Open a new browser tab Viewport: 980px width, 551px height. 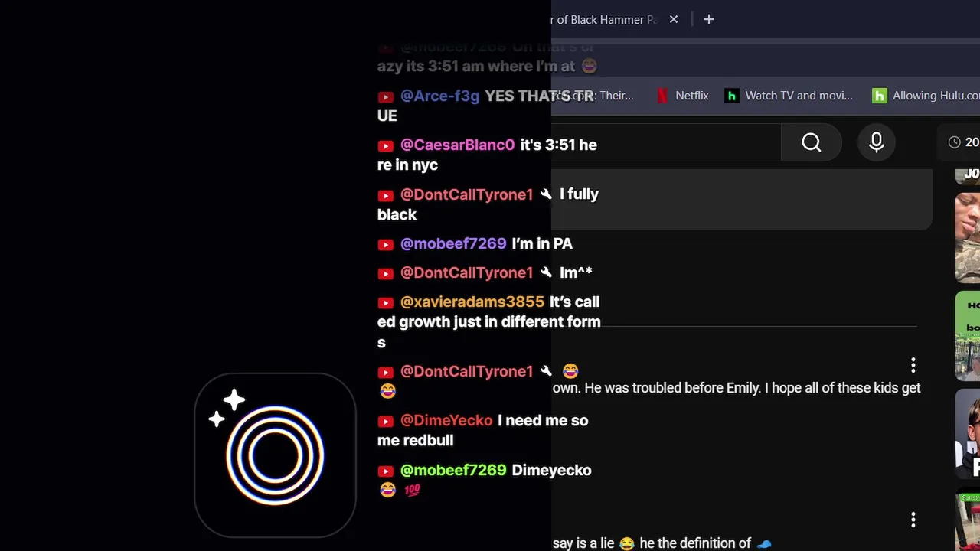(x=709, y=19)
